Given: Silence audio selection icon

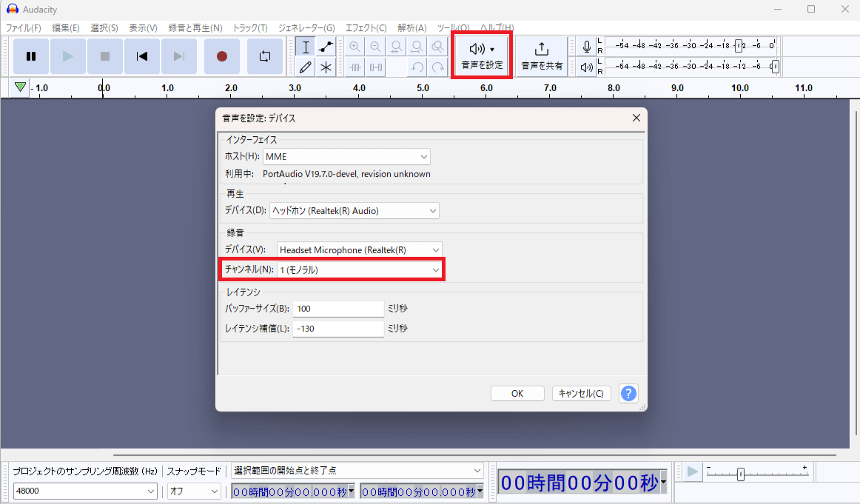Looking at the screenshot, I should [376, 67].
